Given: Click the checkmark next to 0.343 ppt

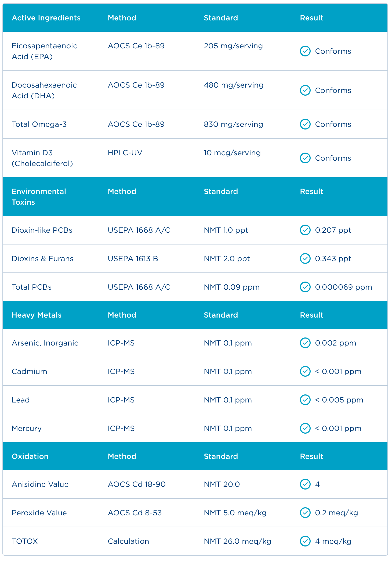Looking at the screenshot, I should tap(305, 258).
